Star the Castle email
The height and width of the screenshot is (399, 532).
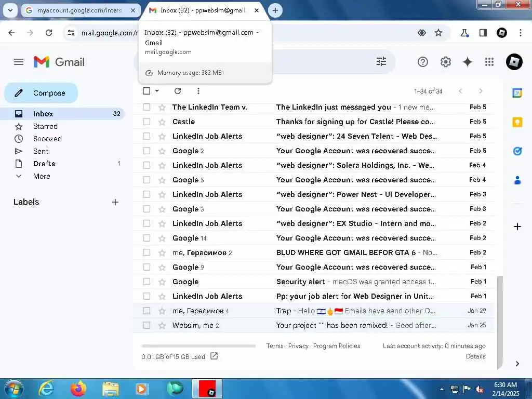tap(162, 122)
